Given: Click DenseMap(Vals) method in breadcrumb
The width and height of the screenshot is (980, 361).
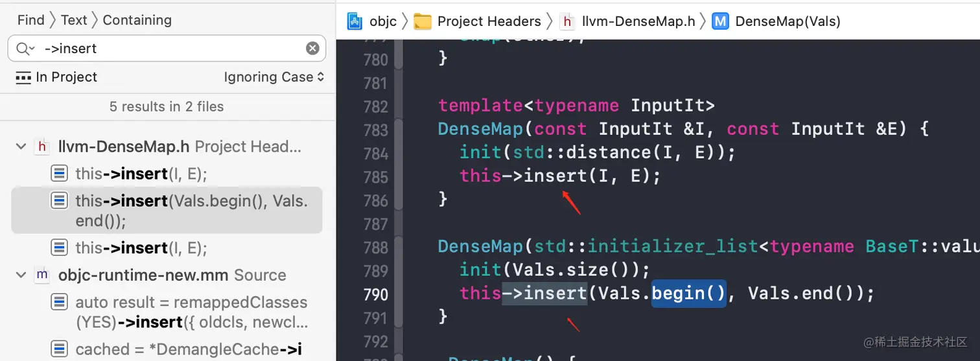Looking at the screenshot, I should pyautogui.click(x=787, y=21).
